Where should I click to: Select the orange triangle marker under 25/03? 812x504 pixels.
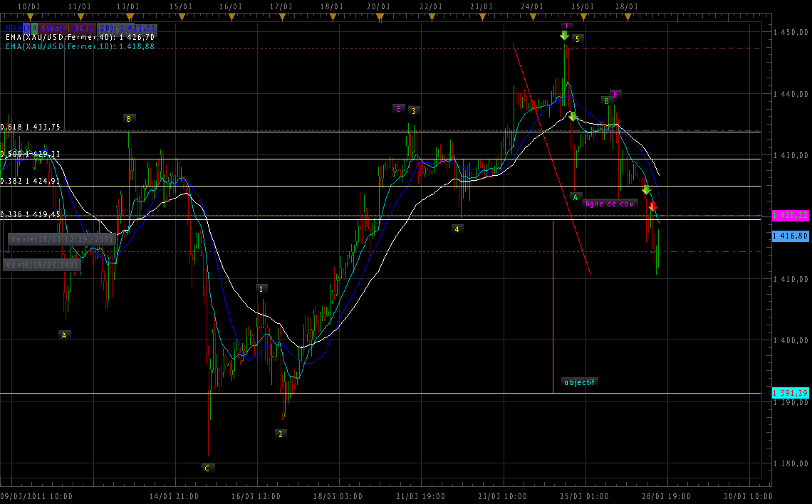(583, 16)
